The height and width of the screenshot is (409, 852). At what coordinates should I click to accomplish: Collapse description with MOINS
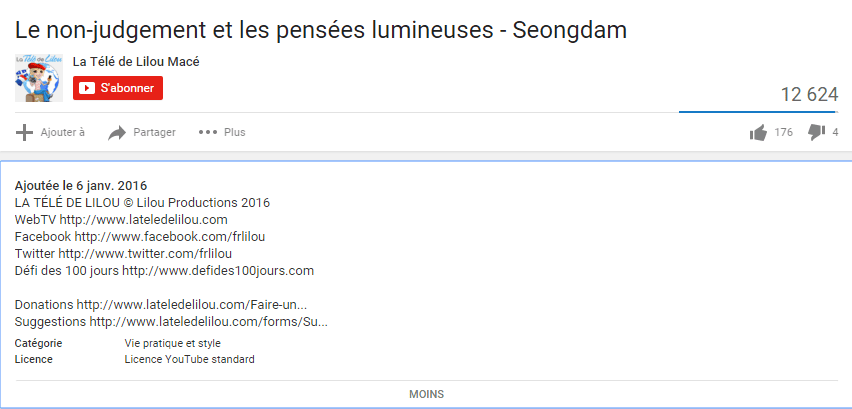pyautogui.click(x=427, y=394)
